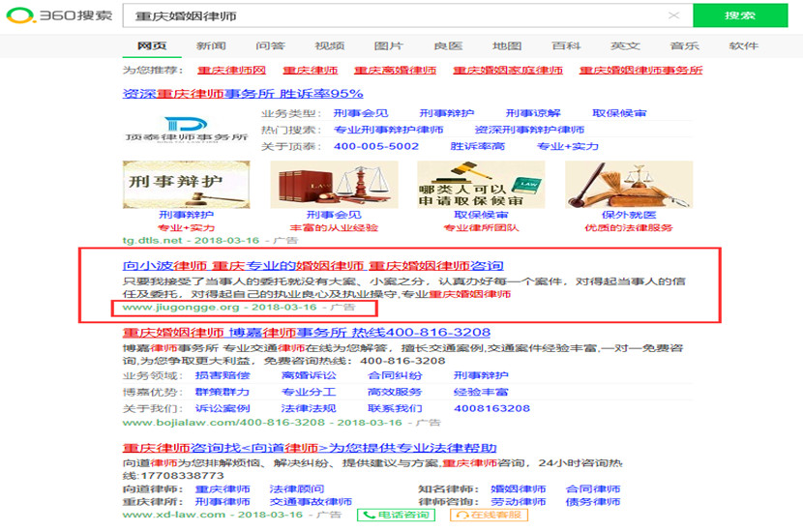Select the 网页 tab
Screen dimensions: 803x532
pyautogui.click(x=152, y=45)
